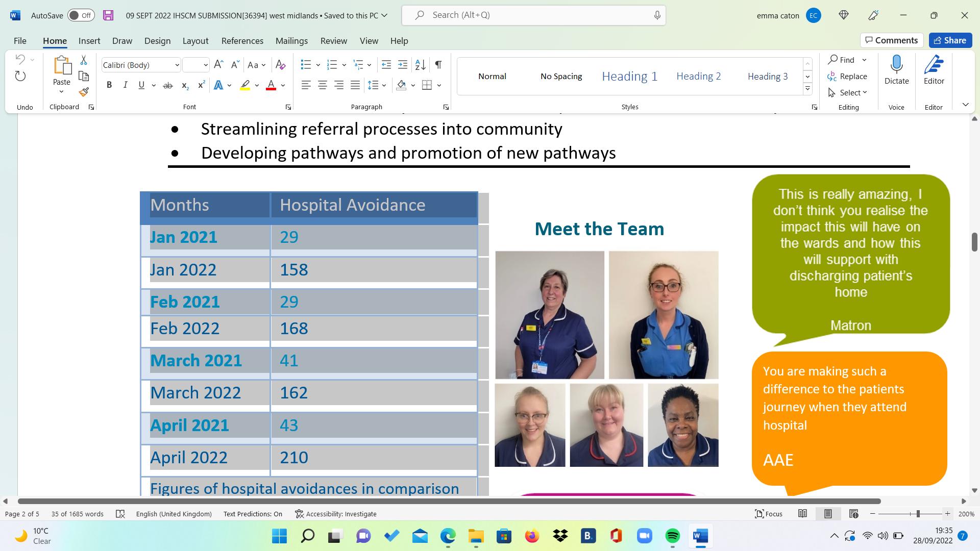The height and width of the screenshot is (551, 980).
Task: Click the Format Painter icon
Action: [84, 92]
